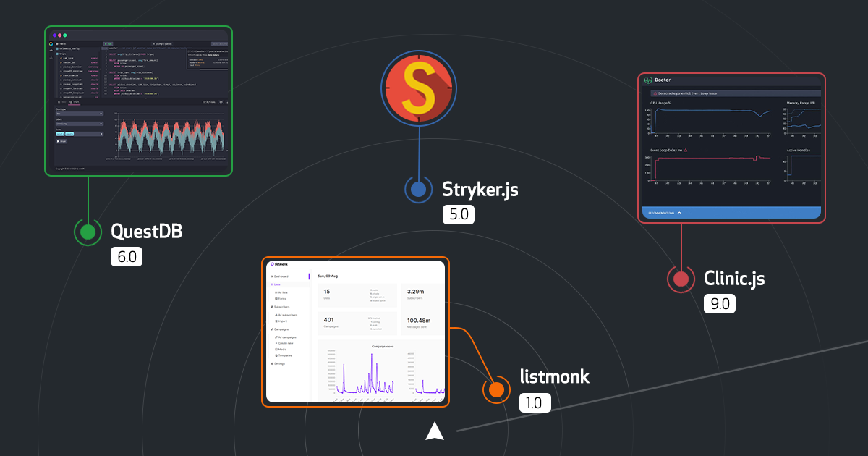Click the Clinic.js 9.0 version badge

point(719,303)
